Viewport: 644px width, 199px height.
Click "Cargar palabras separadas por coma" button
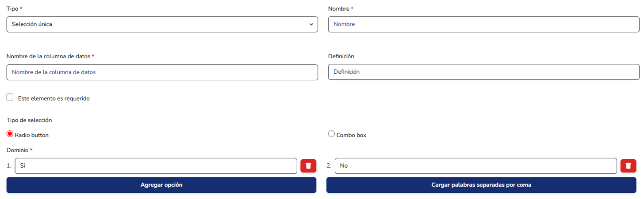coord(481,185)
